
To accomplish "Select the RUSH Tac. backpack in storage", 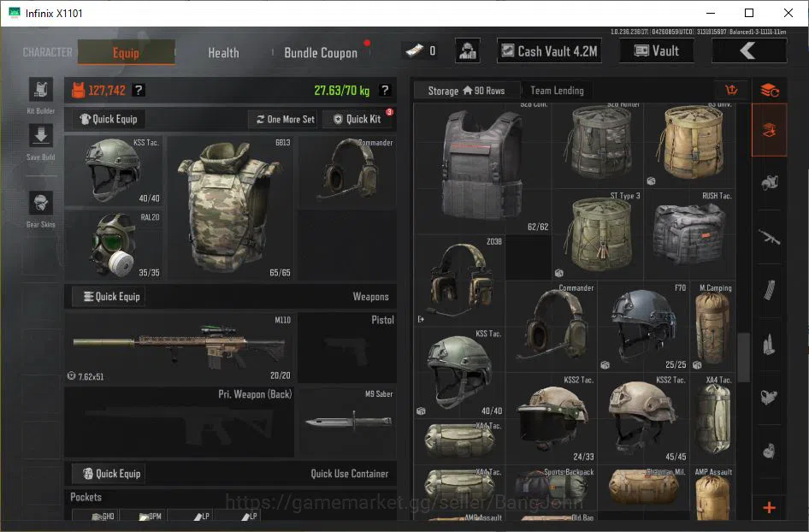I will coord(690,235).
